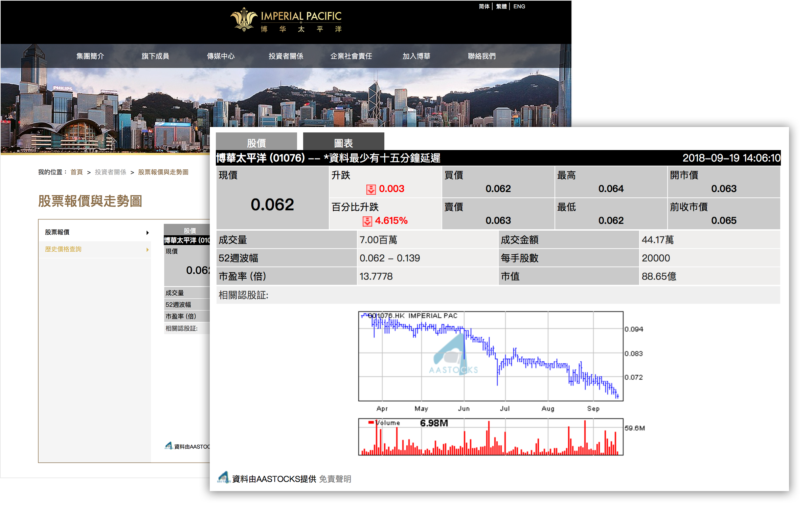Image resolution: width=812 pixels, height=508 pixels.
Task: Switch language to ENG
Action: click(x=519, y=6)
